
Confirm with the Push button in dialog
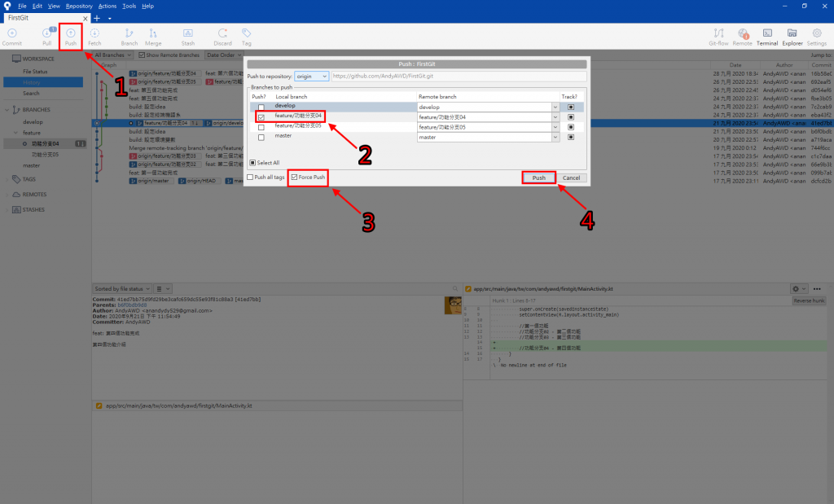click(x=539, y=177)
